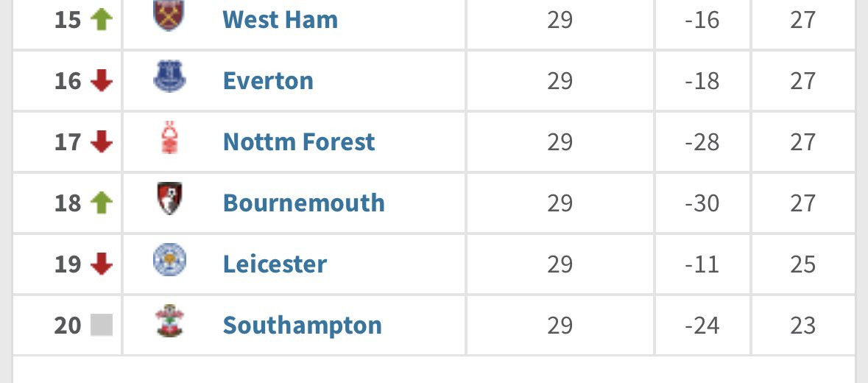Click Southampton's points total of 23
Viewport: 868px width, 383px height.
pos(802,325)
